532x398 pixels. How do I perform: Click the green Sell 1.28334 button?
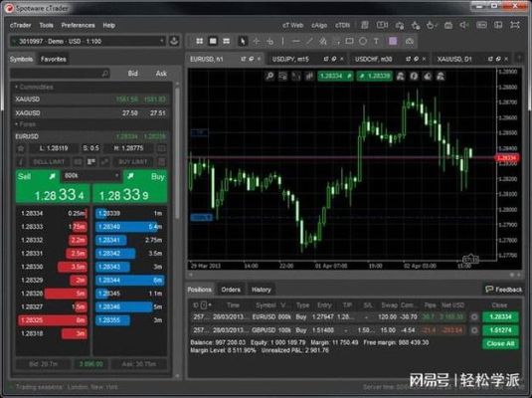(x=53, y=187)
